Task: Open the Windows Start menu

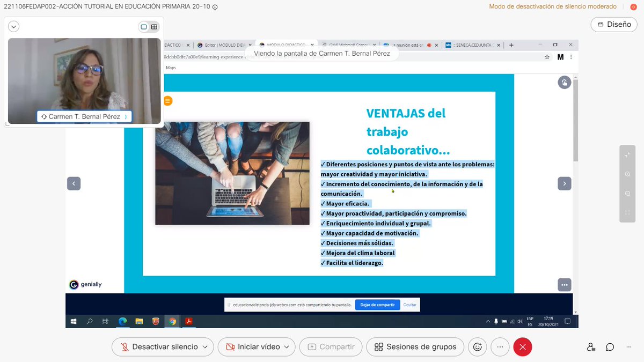Action: coord(74,321)
